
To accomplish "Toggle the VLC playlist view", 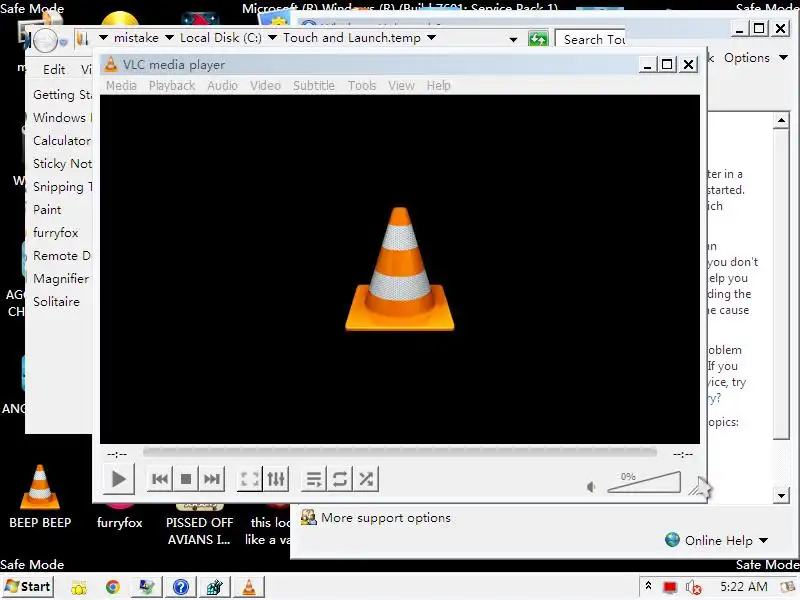I will [x=314, y=479].
